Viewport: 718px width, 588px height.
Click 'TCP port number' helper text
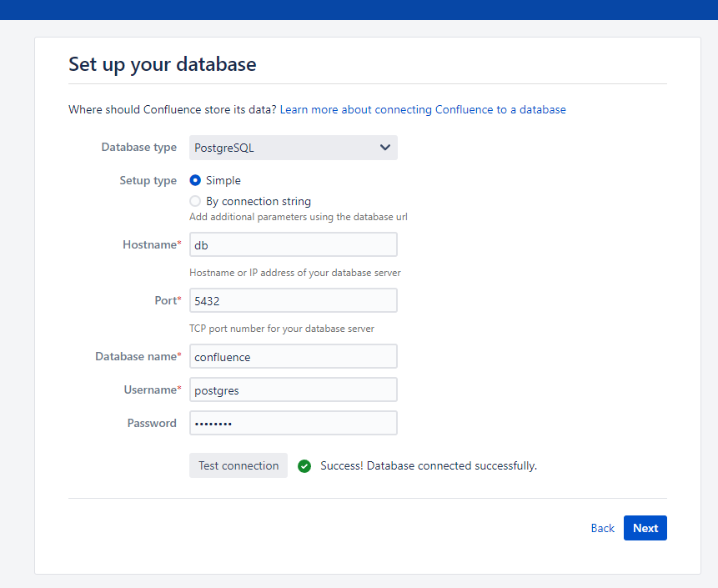pyautogui.click(x=282, y=329)
